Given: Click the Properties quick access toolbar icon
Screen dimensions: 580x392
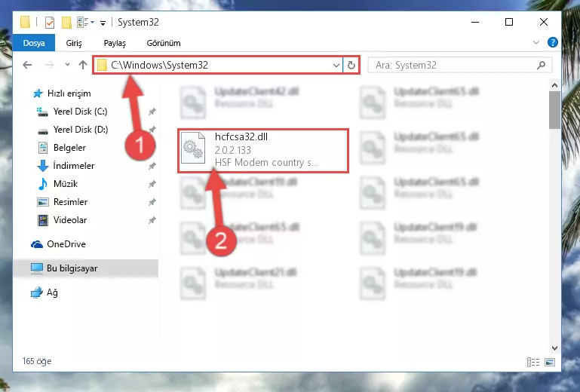Looking at the screenshot, I should (x=50, y=22).
